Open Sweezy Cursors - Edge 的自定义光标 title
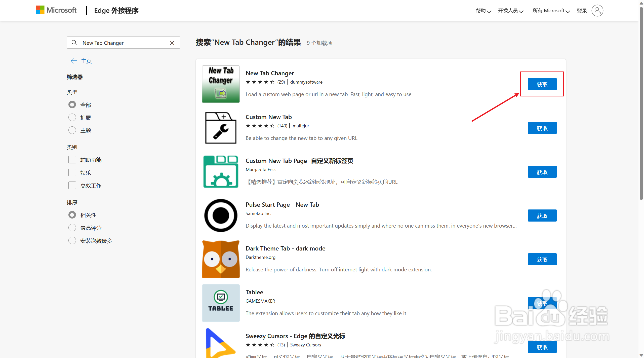The image size is (644, 358). point(295,336)
